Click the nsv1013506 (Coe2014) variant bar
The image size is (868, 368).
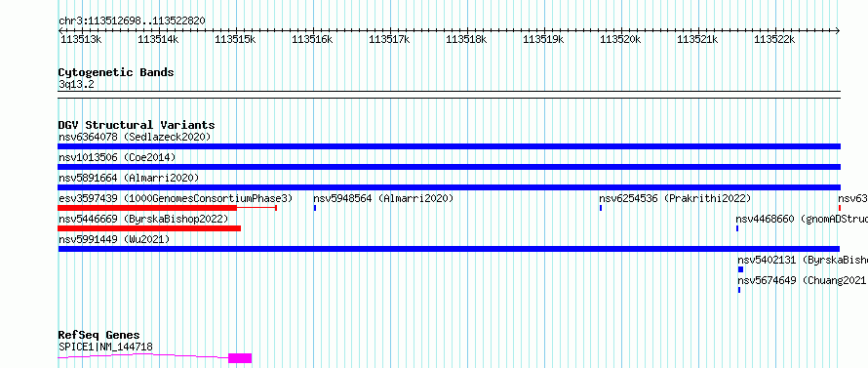449,167
